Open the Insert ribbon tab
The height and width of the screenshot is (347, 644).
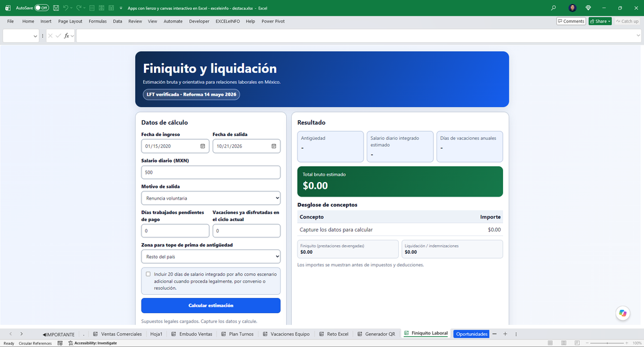click(46, 21)
